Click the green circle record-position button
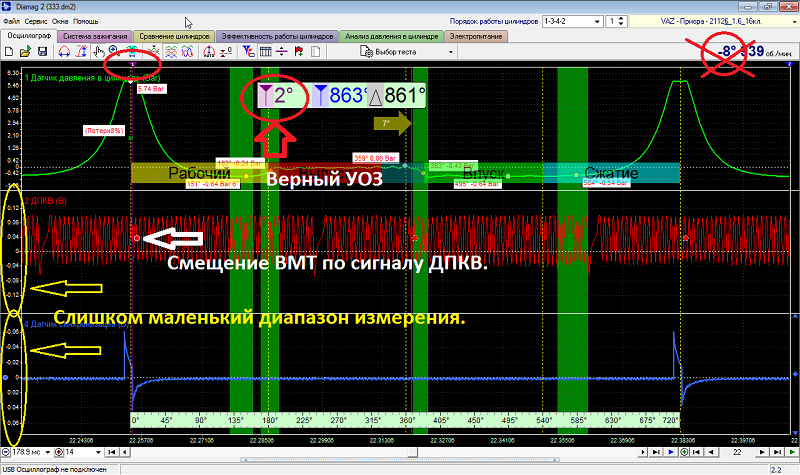Viewport: 800px width, 475px height. point(684,452)
